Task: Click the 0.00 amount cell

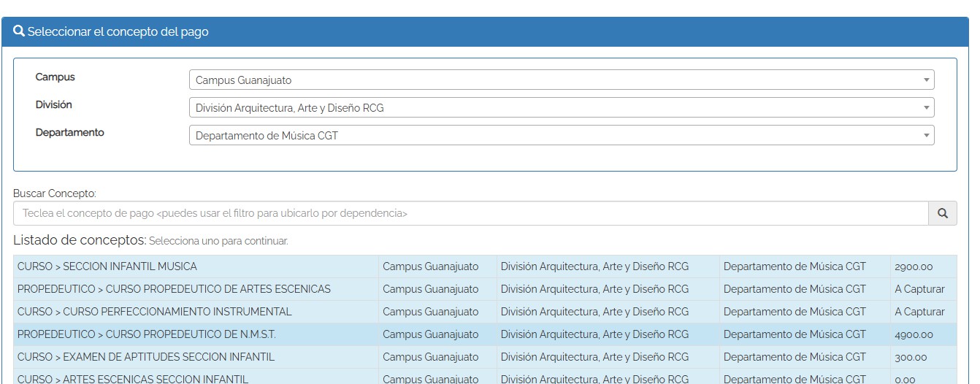Action: [x=905, y=379]
